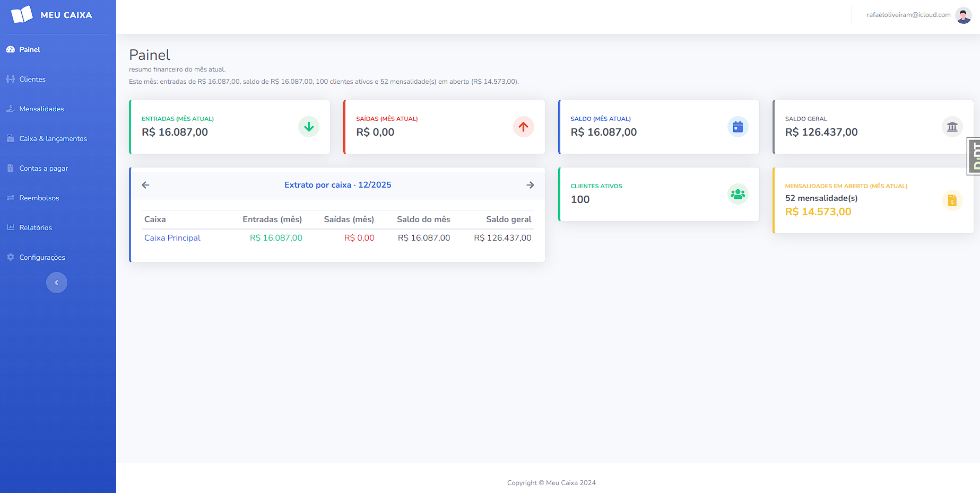Advance Extrato por caixa to next month

(x=530, y=184)
